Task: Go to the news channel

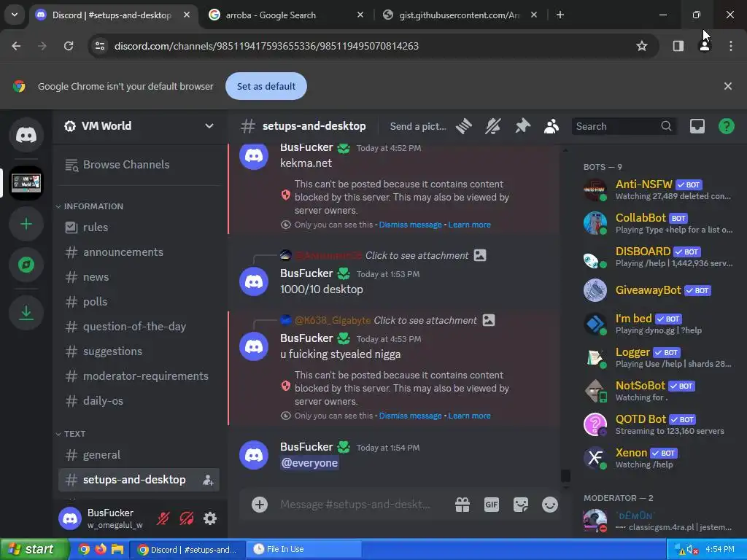Action: 139,276
